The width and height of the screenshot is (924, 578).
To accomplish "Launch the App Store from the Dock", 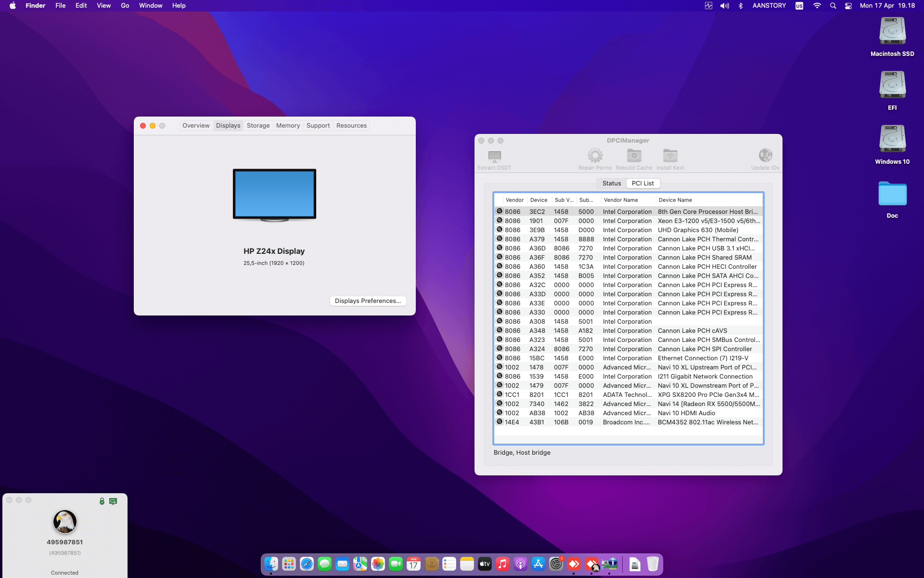I will (538, 564).
